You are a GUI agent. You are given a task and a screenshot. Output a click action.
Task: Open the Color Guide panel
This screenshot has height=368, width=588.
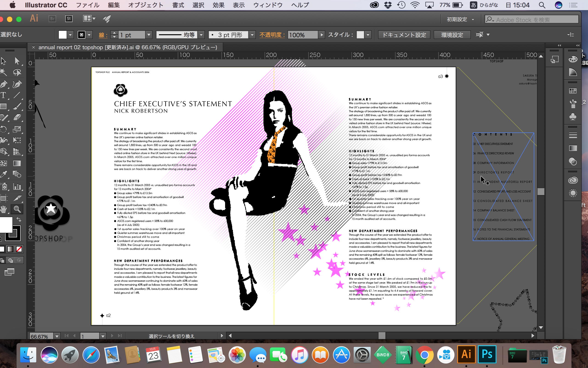coord(573,72)
